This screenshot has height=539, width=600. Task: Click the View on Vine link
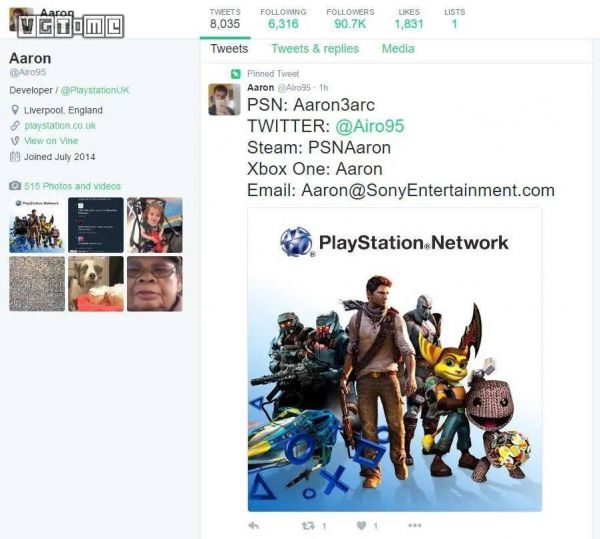coord(54,141)
